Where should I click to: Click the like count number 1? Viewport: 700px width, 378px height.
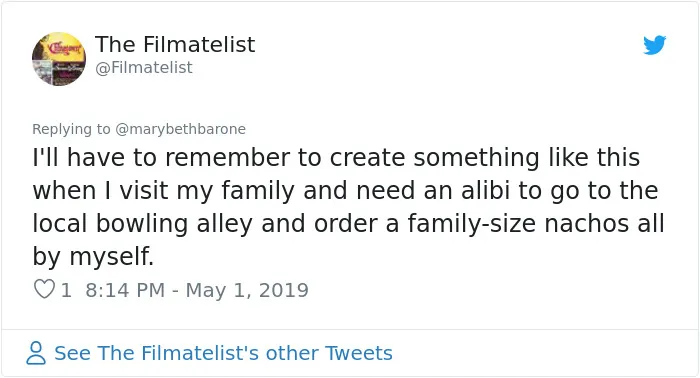point(66,290)
